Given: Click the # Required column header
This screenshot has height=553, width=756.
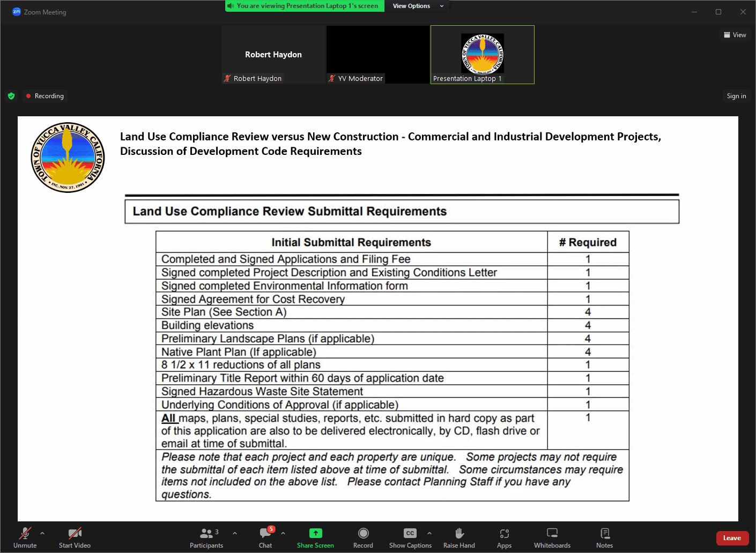Looking at the screenshot, I should (588, 242).
